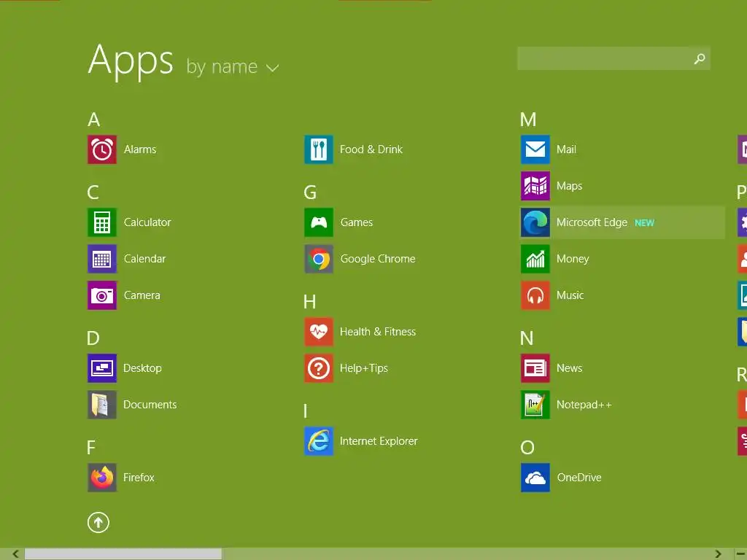Launch Firefox from its icon
Screen dimensions: 747x560
pos(102,478)
